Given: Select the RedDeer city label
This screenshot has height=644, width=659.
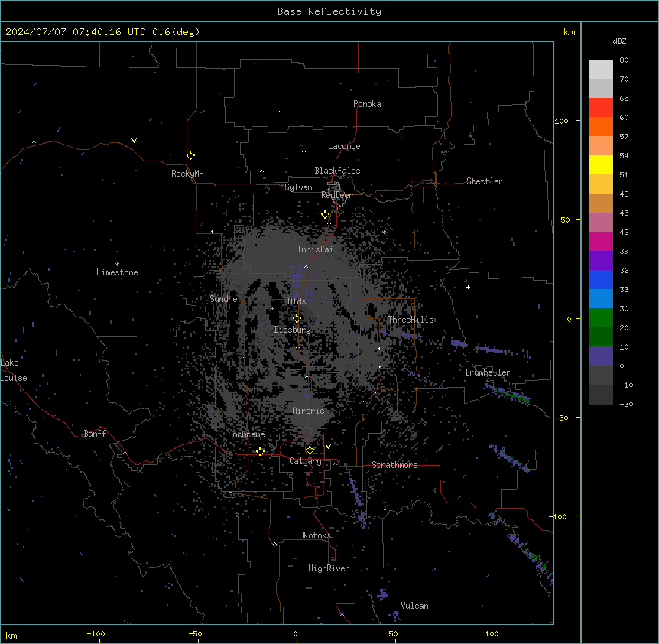Looking at the screenshot, I should point(336,195).
